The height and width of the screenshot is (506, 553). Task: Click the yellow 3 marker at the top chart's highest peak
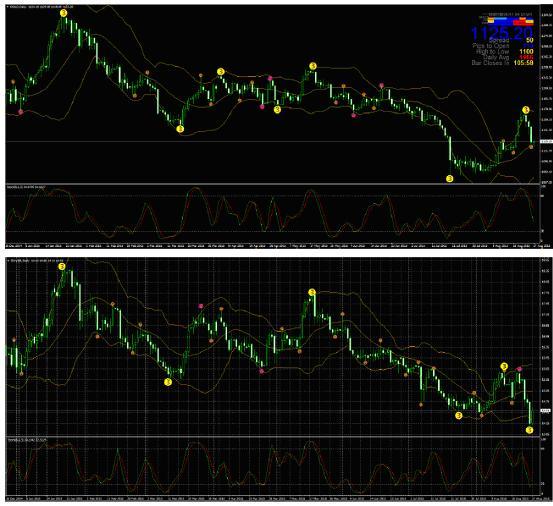coord(63,13)
